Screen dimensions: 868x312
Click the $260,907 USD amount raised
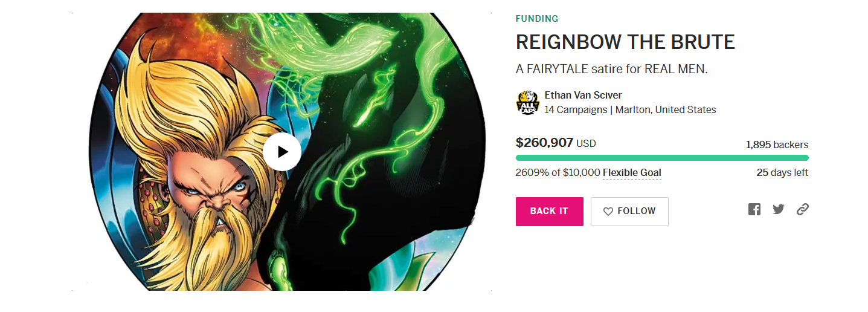[x=556, y=143]
